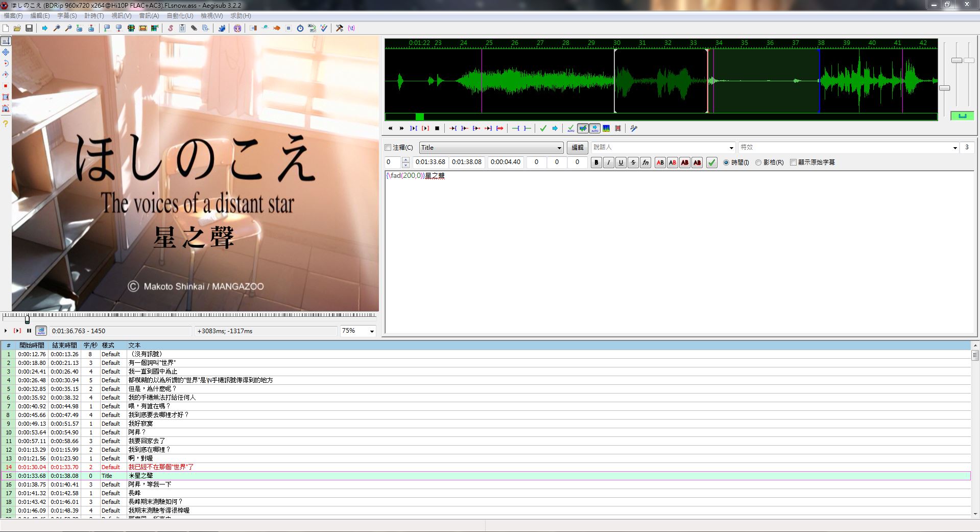Pick the primary color first AB button
The image size is (980, 532).
[660, 163]
